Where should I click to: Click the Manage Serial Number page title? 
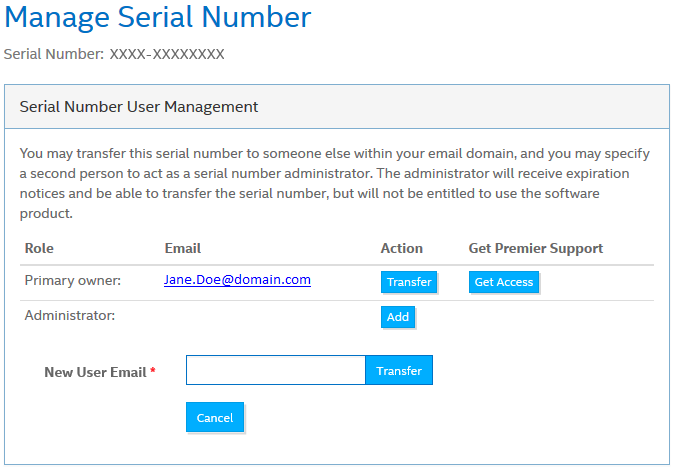pyautogui.click(x=157, y=17)
